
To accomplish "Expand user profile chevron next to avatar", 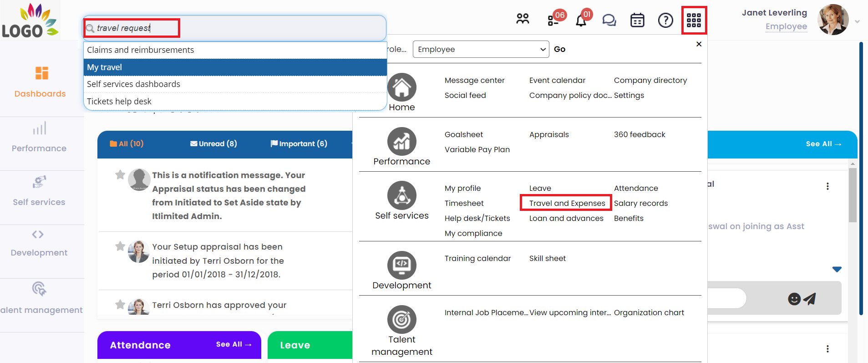I will 857,21.
